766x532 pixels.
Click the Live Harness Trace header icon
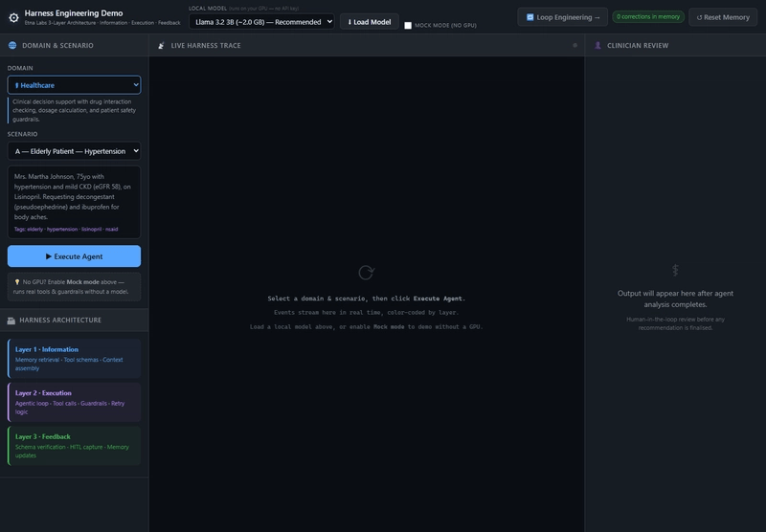pyautogui.click(x=161, y=45)
